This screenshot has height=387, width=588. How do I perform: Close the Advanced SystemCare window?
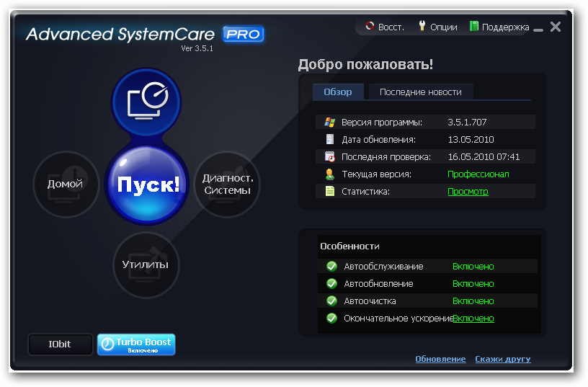(556, 27)
